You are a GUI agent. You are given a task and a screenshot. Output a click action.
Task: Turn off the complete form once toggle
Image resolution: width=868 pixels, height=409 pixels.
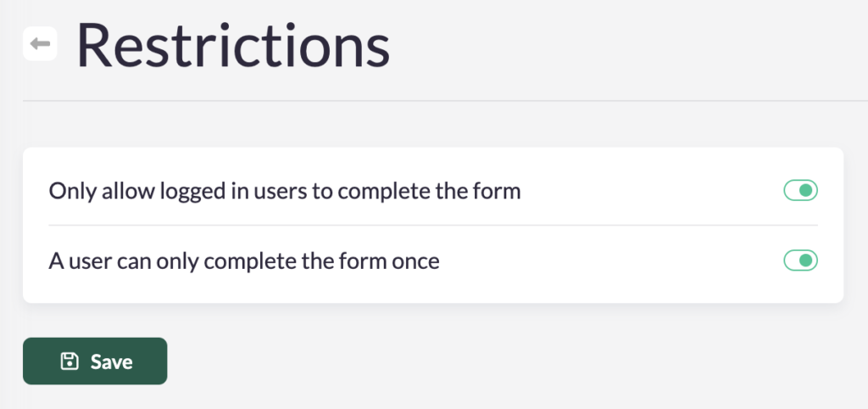[x=800, y=261]
